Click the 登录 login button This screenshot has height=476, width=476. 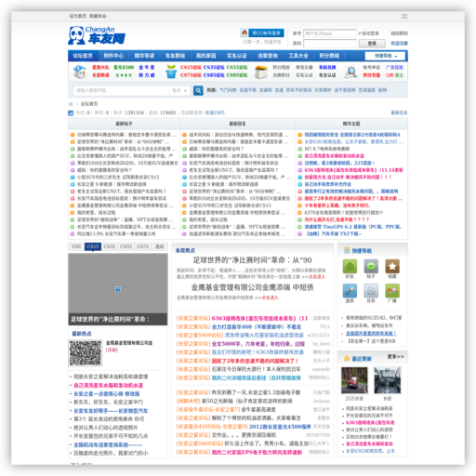372,44
